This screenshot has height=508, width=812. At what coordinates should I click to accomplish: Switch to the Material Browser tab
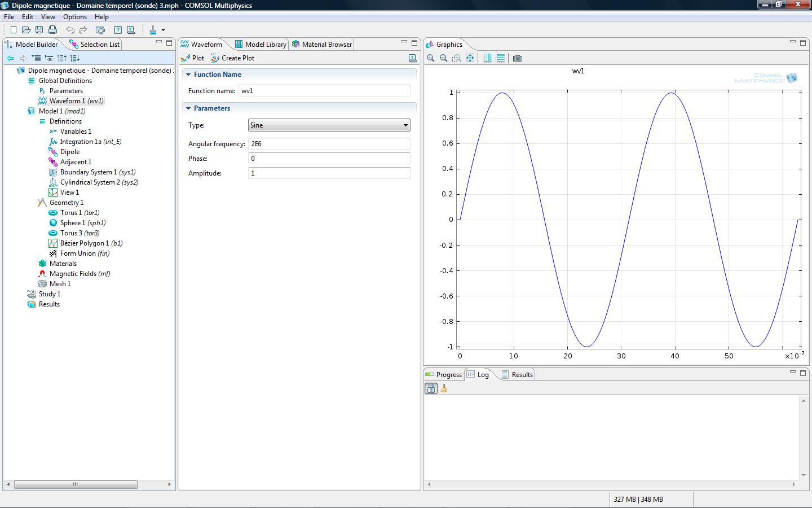tap(321, 44)
